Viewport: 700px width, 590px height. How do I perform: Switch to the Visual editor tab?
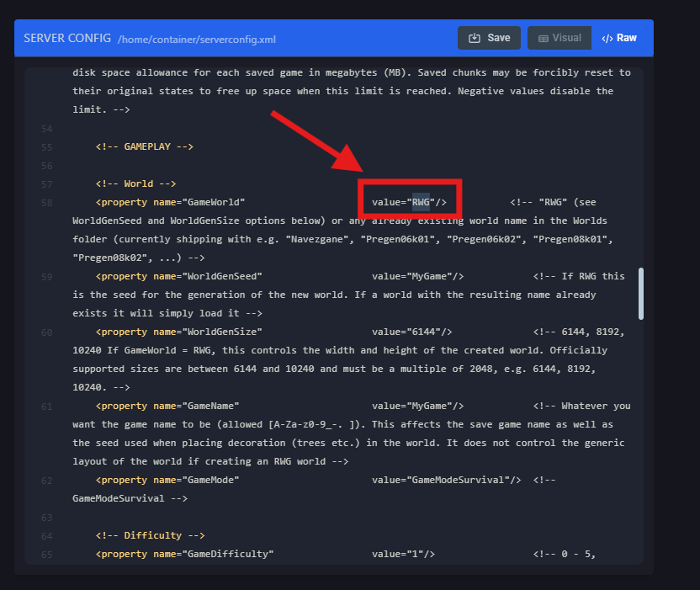pos(559,38)
